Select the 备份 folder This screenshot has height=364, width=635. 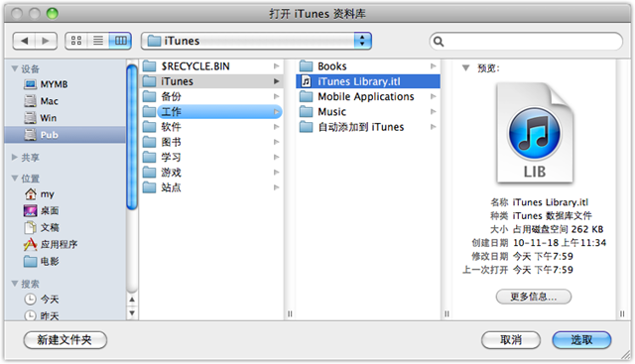click(210, 96)
